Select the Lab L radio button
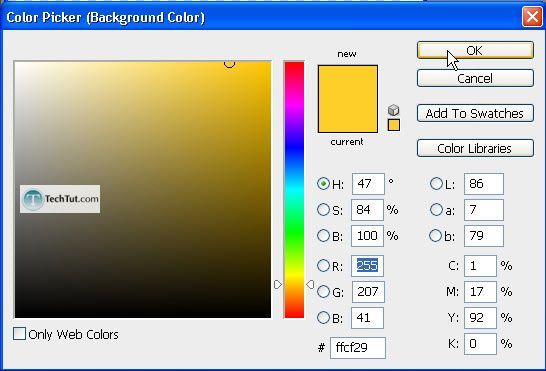 436,183
